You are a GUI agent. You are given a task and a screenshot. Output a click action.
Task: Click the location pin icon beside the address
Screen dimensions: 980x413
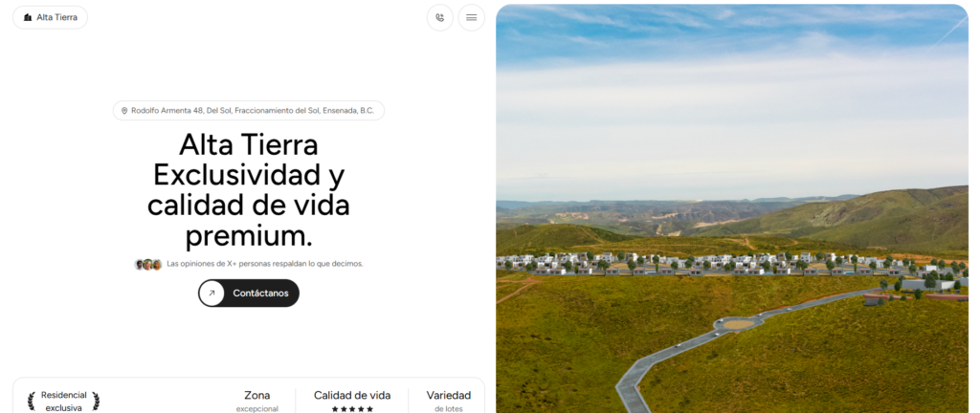pyautogui.click(x=124, y=111)
